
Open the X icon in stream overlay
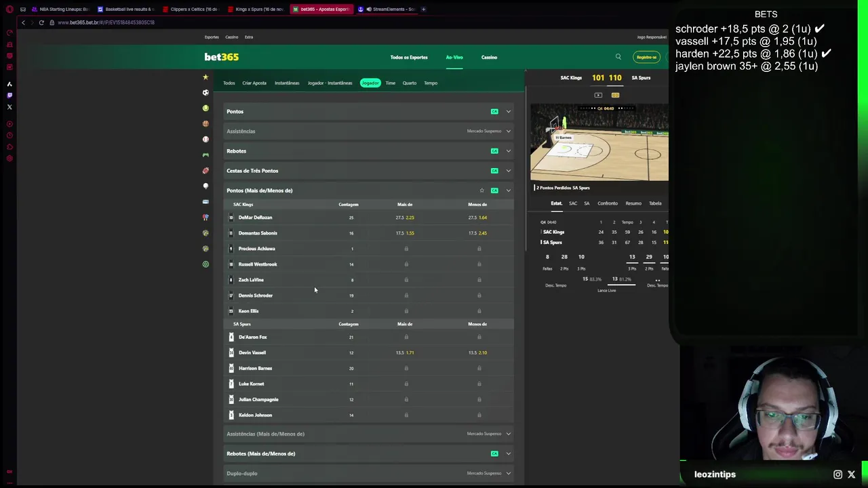(x=852, y=474)
